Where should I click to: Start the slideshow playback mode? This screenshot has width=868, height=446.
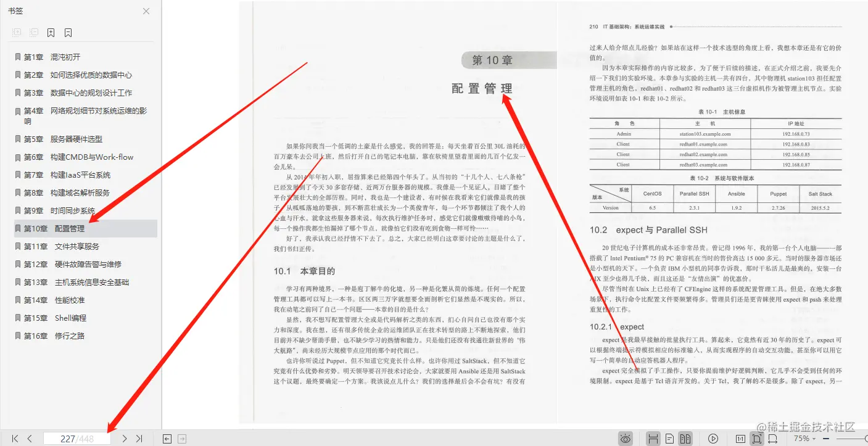(x=713, y=438)
